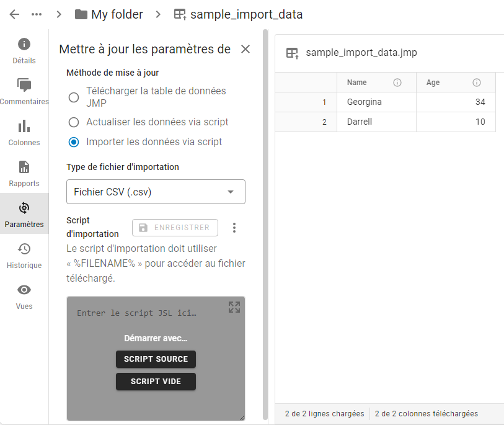The image size is (504, 425).
Task: Open the Historique sidebar panel
Action: point(24,255)
